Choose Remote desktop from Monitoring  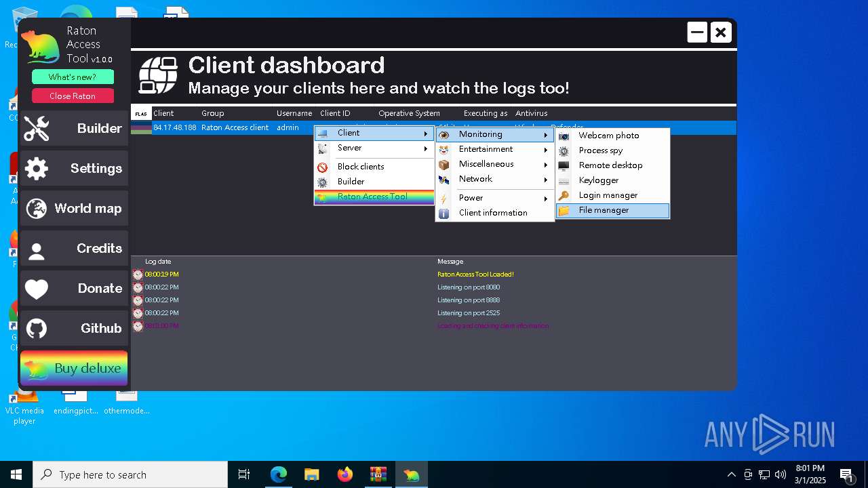click(x=613, y=165)
